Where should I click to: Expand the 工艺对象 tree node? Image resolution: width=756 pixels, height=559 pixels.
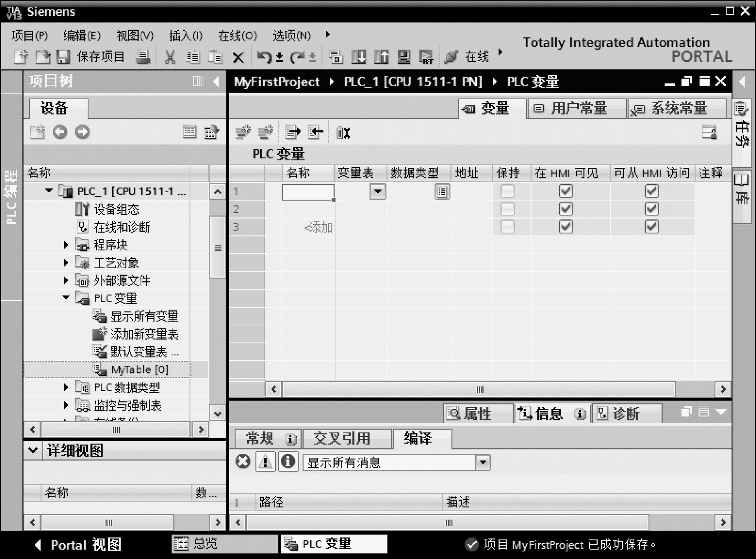(x=66, y=262)
